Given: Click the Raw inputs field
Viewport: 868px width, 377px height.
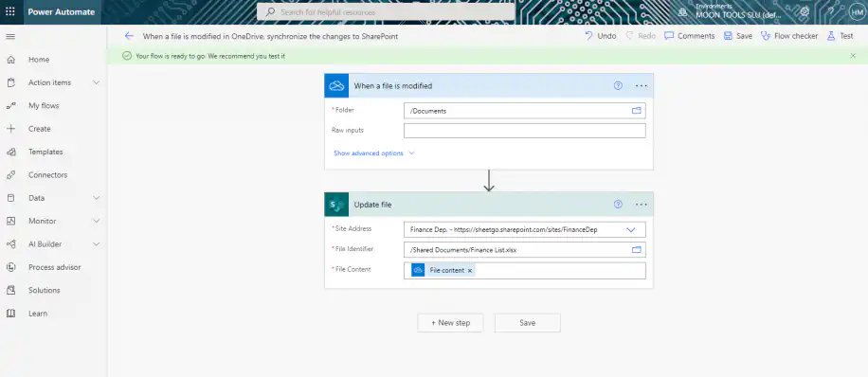Looking at the screenshot, I should (525, 131).
